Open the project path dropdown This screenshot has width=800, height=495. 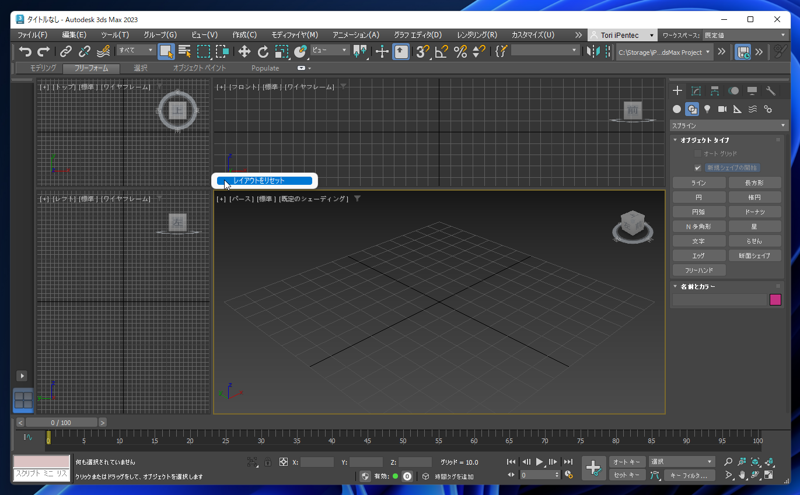click(x=664, y=52)
